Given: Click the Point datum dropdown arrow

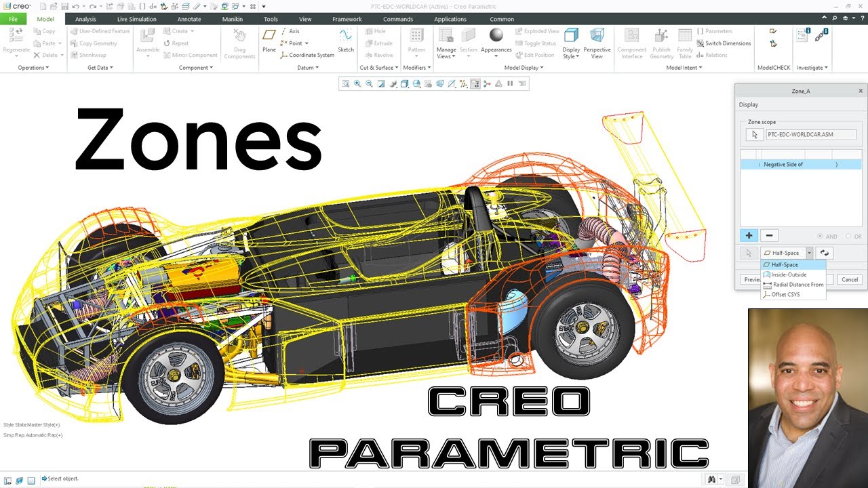Looking at the screenshot, I should click(307, 43).
